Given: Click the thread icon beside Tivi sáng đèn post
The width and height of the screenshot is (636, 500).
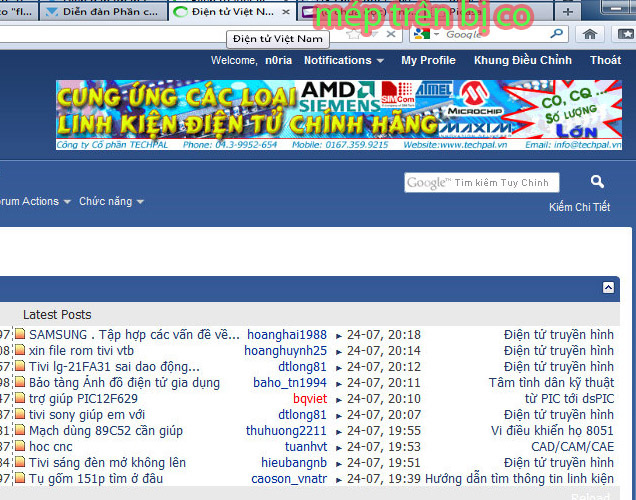Looking at the screenshot, I should point(20,462).
